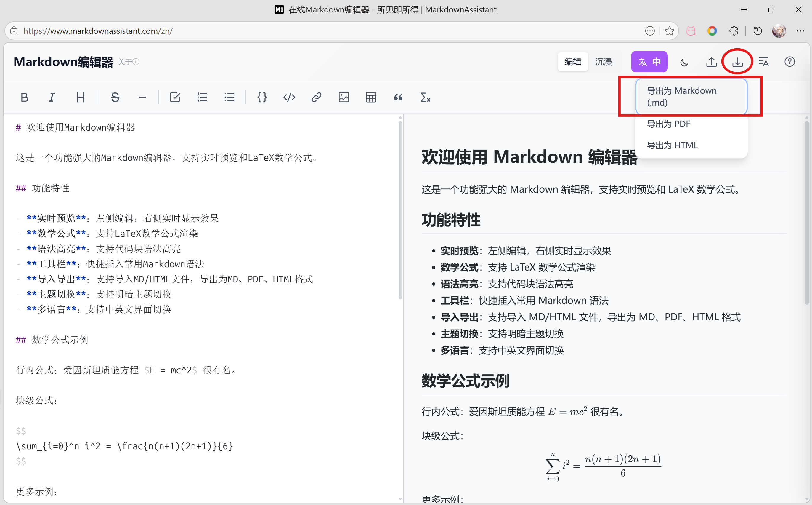812x505 pixels.
Task: Click the colorful ring extension icon
Action: 712,31
